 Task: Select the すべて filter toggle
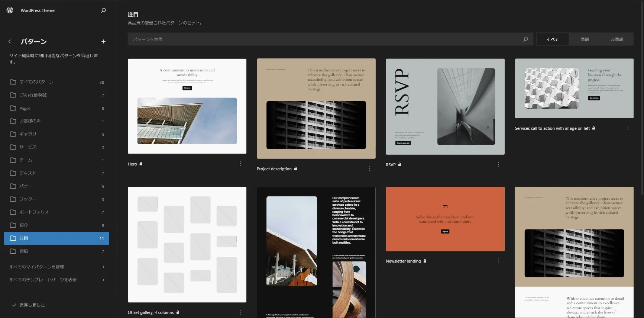click(x=552, y=39)
